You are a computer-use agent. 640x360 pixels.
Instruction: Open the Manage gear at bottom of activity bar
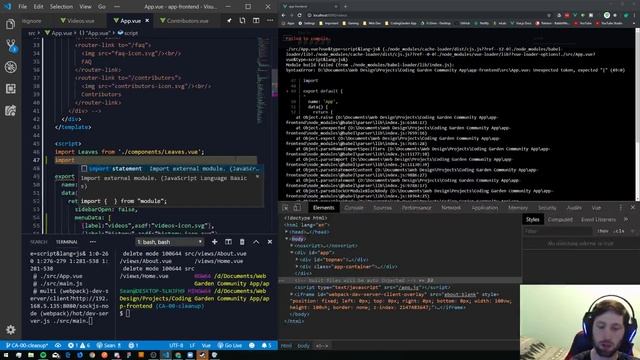coord(11,329)
